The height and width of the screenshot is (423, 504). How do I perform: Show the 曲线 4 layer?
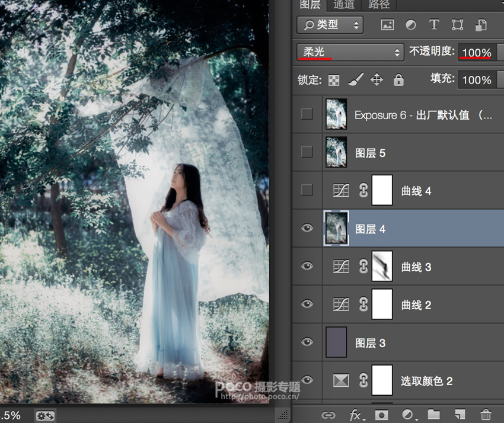307,190
